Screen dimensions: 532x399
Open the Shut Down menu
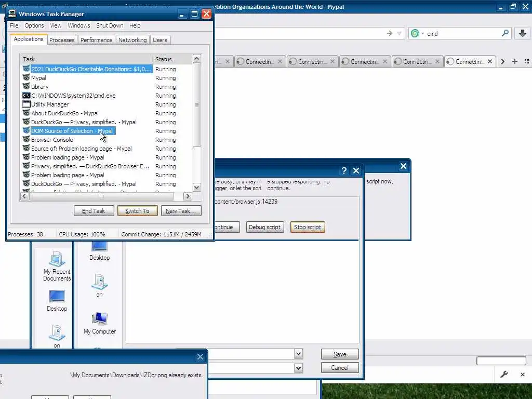[x=110, y=25]
